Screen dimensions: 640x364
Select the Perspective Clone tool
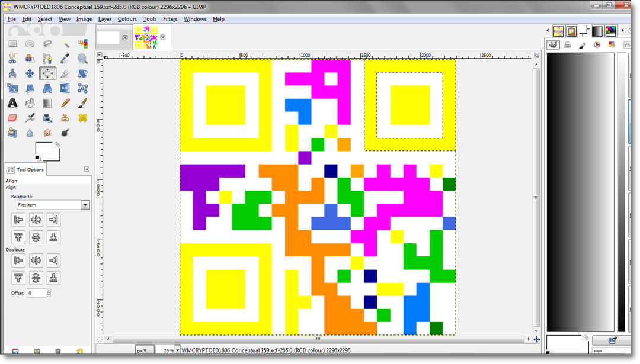tap(12, 133)
